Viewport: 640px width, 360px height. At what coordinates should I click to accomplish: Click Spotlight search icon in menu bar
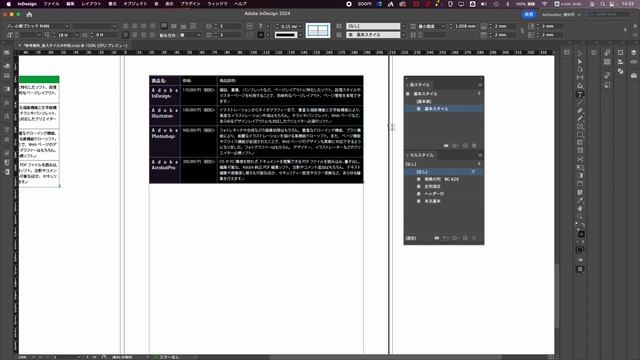click(603, 4)
